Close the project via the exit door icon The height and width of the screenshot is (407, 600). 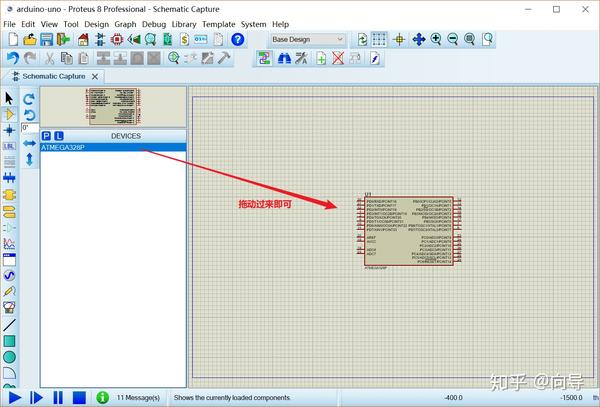coord(63,39)
